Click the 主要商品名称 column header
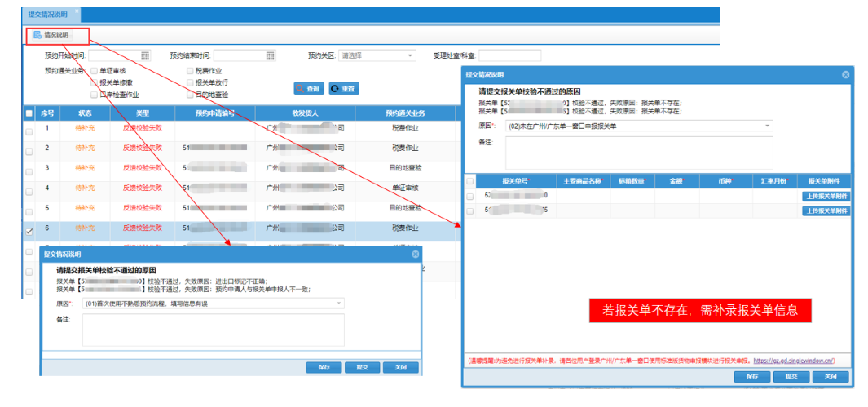The width and height of the screenshot is (868, 407). point(583,181)
